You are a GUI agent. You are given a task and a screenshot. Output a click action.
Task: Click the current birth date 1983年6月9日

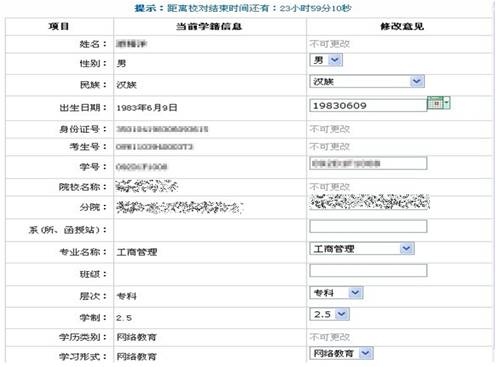pos(147,108)
